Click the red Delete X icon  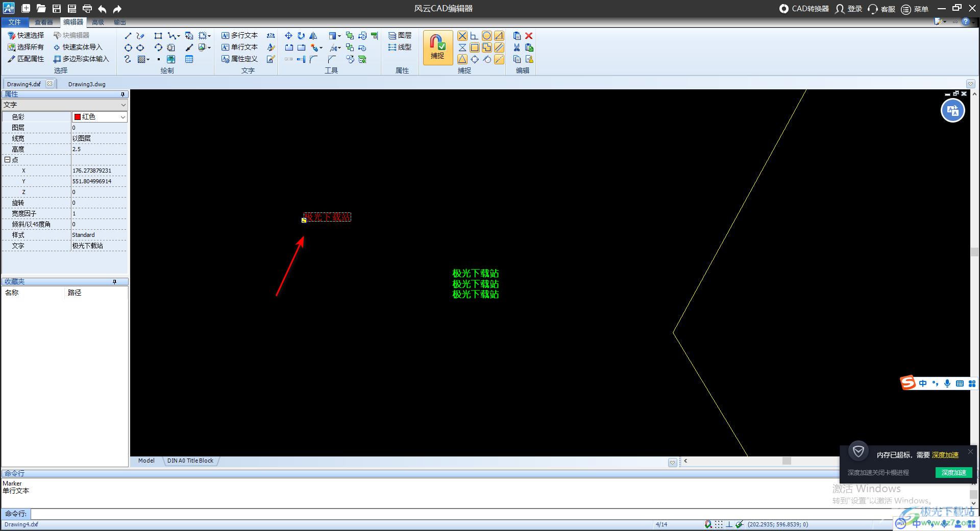(529, 36)
